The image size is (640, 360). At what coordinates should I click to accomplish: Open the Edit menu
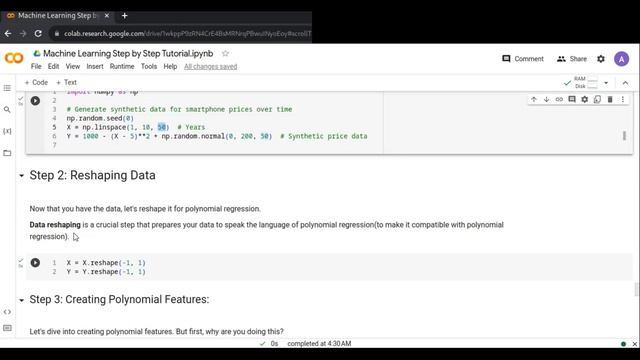point(53,67)
